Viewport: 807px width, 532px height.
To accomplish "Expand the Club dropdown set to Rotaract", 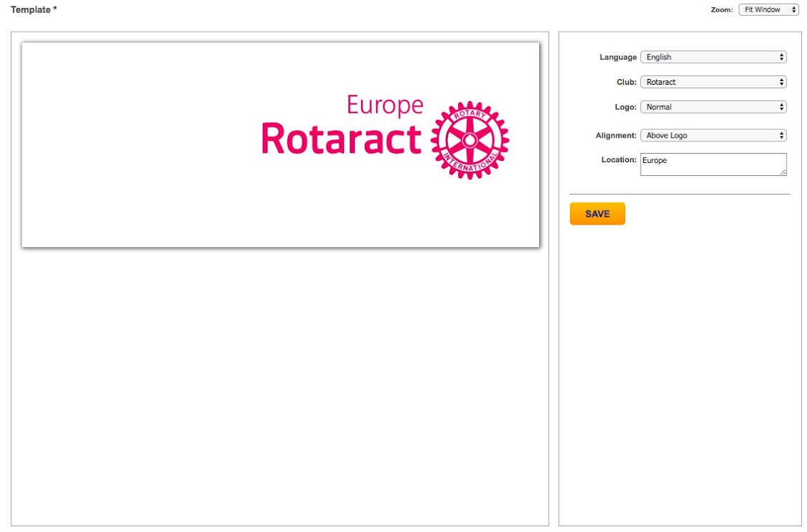I will (x=714, y=82).
